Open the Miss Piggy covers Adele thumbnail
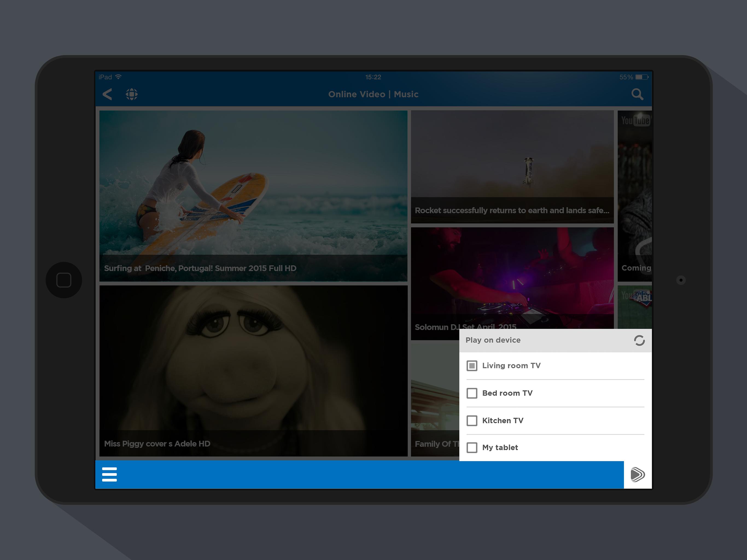Screen dimensions: 747x560 253,371
